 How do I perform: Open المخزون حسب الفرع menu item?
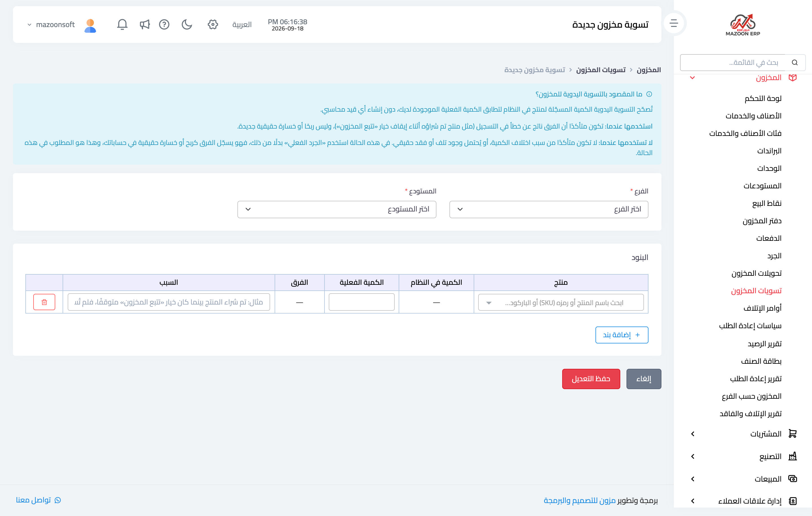click(752, 396)
